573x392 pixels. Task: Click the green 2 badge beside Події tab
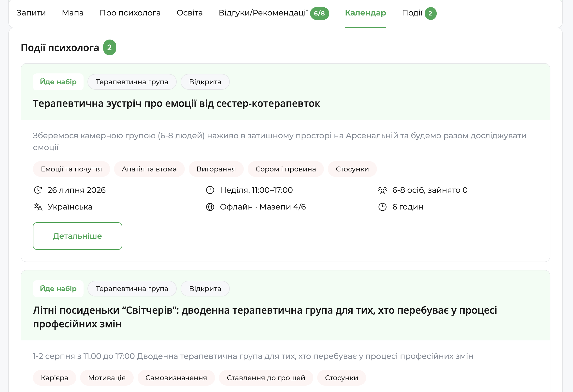click(x=430, y=13)
